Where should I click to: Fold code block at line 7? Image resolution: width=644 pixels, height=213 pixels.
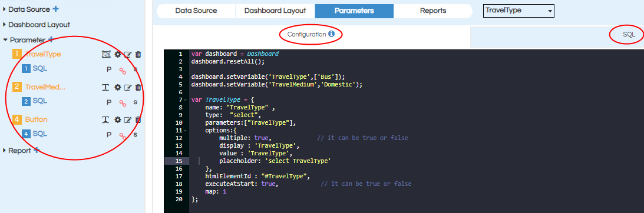click(186, 99)
